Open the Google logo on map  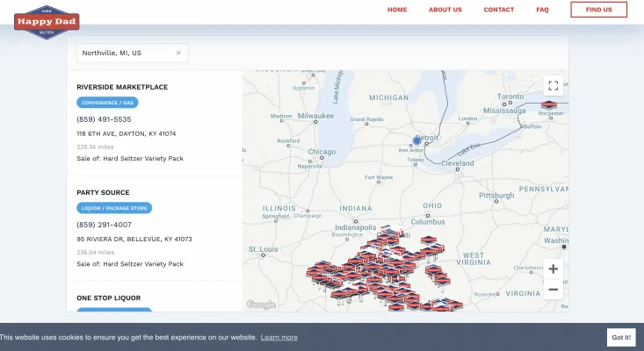(261, 304)
